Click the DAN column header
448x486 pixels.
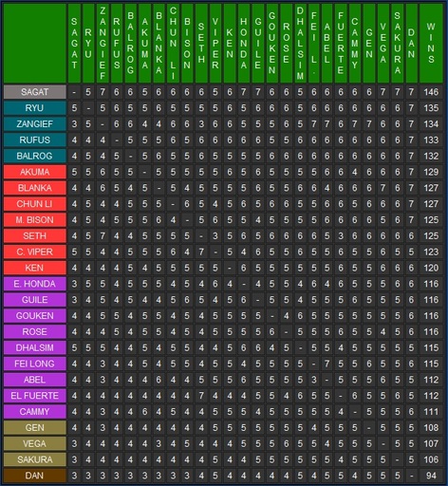pos(411,44)
